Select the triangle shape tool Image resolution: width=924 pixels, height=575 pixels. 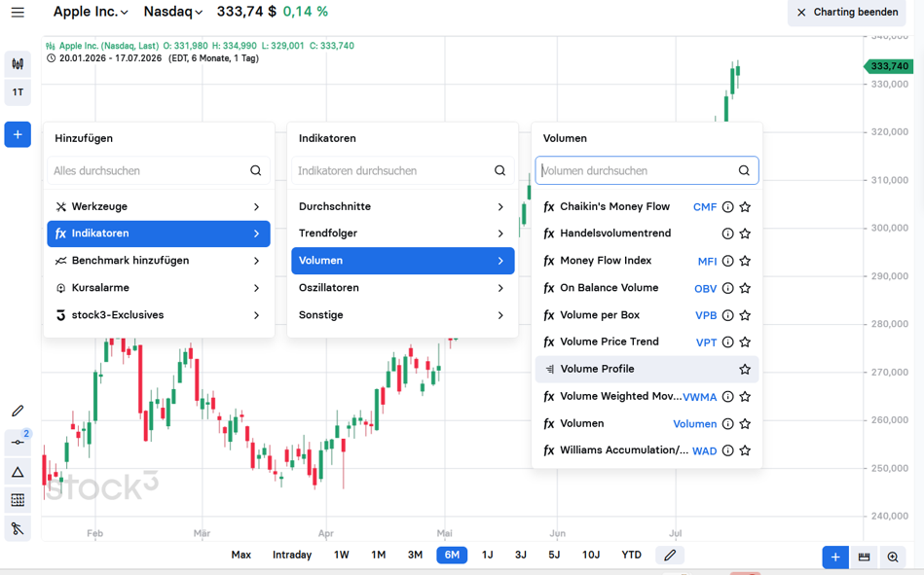[18, 472]
